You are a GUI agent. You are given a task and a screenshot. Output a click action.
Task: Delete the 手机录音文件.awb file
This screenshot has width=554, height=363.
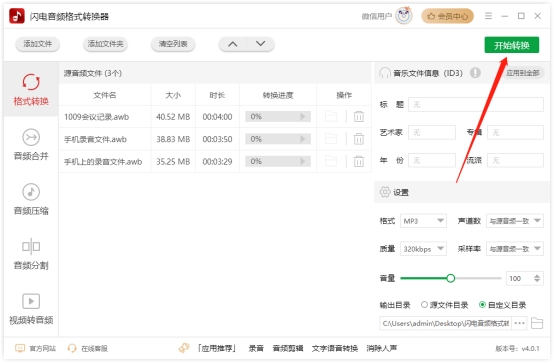coord(359,139)
